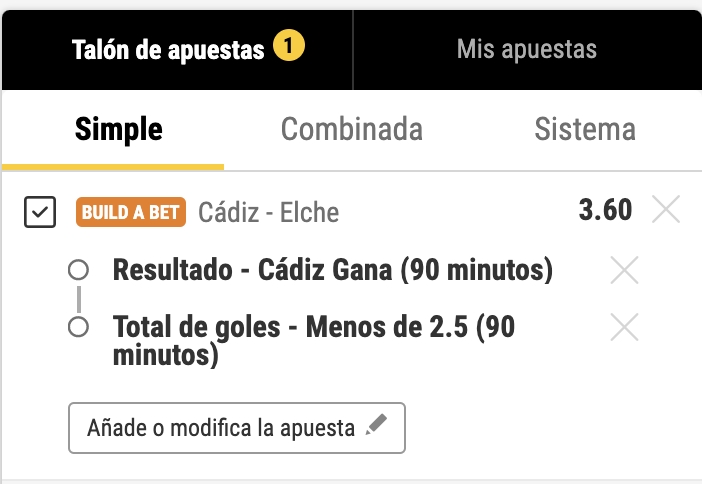This screenshot has height=484, width=702.
Task: Click the 3.60 odds value
Action: pyautogui.click(x=605, y=210)
